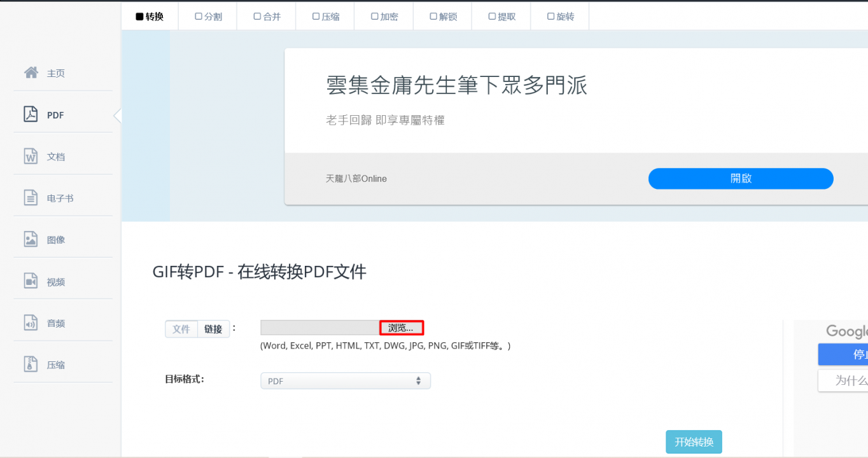The height and width of the screenshot is (458, 868).
Task: Select the 加密 (encrypt) option
Action: [384, 17]
